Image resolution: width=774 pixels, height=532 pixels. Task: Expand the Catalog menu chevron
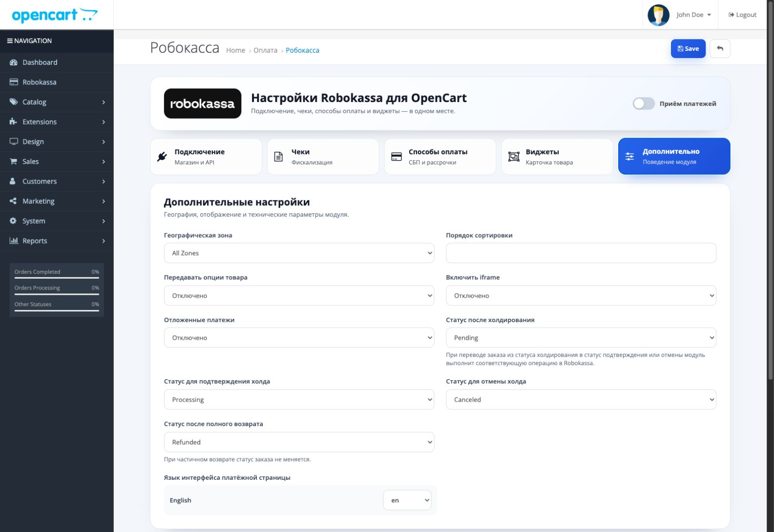click(104, 102)
